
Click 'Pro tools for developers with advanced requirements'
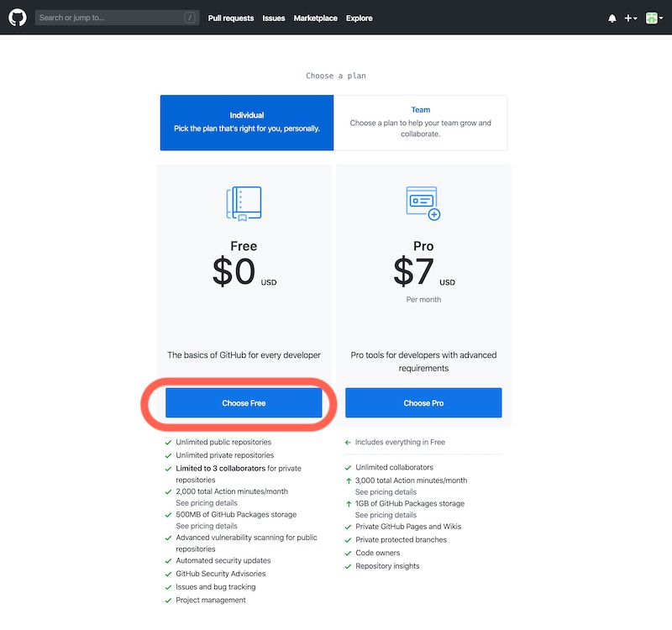[423, 361]
